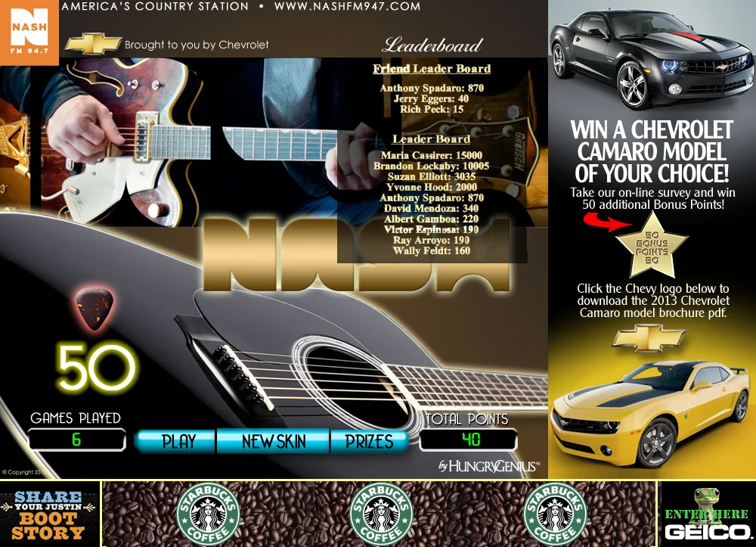The width and height of the screenshot is (756, 547).
Task: Select entry 'Suzan Elliott: 3035'
Action: tap(432, 176)
